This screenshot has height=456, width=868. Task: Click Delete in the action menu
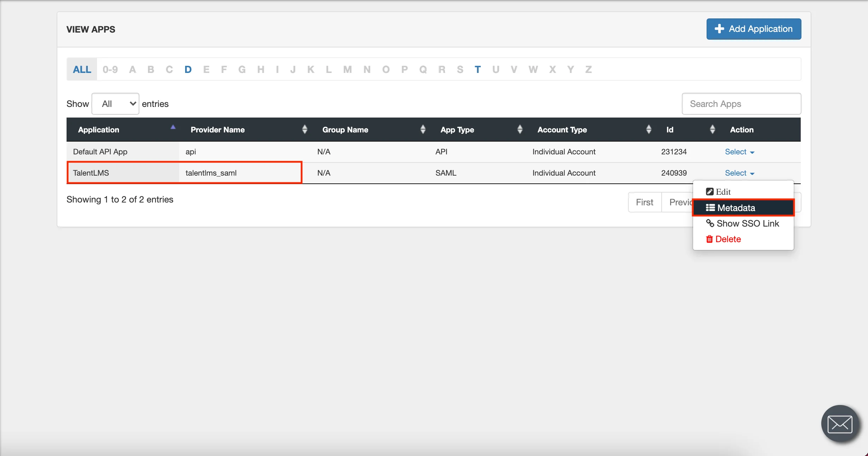tap(743, 239)
